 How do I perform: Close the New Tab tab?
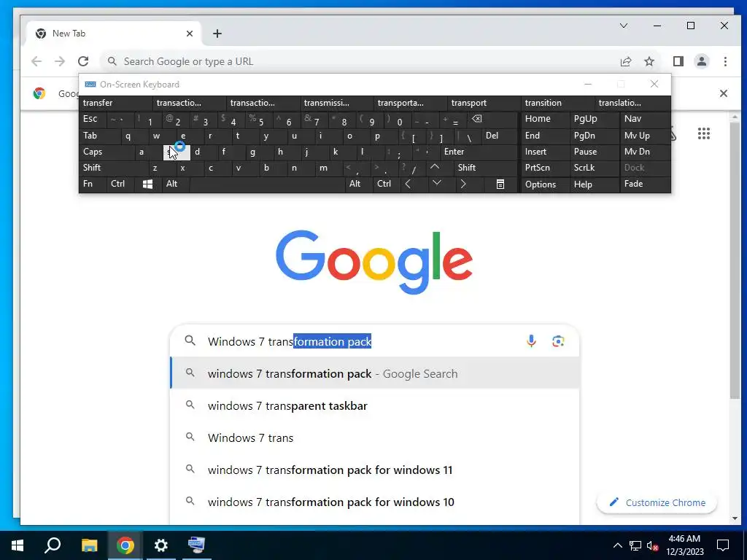pos(190,34)
